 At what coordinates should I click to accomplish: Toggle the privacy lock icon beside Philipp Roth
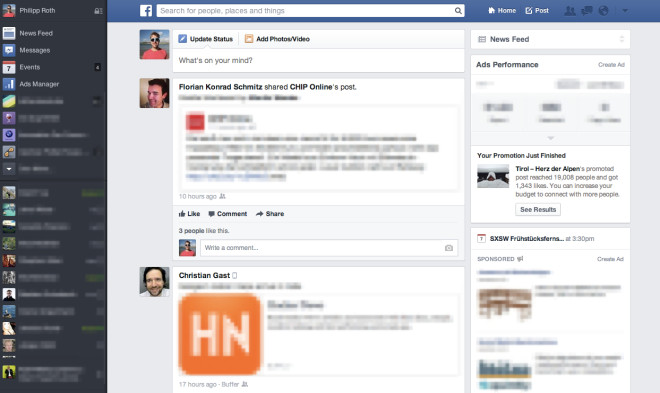click(98, 11)
